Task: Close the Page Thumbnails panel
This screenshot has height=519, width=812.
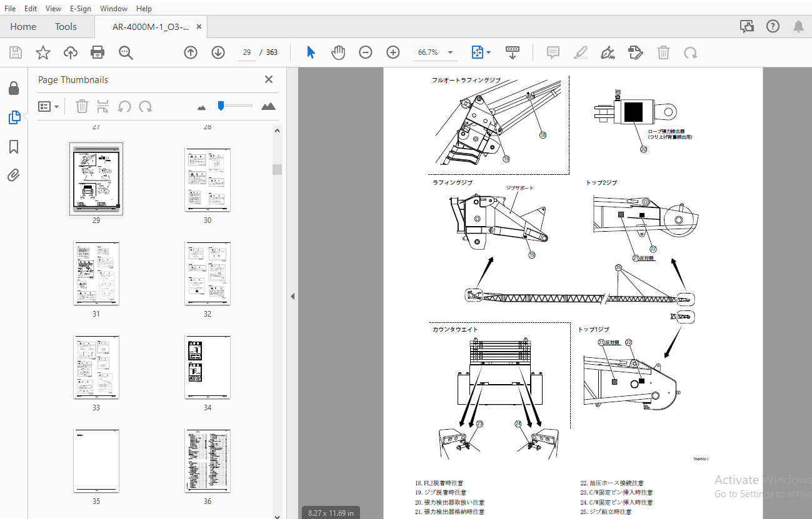Action: pyautogui.click(x=269, y=79)
